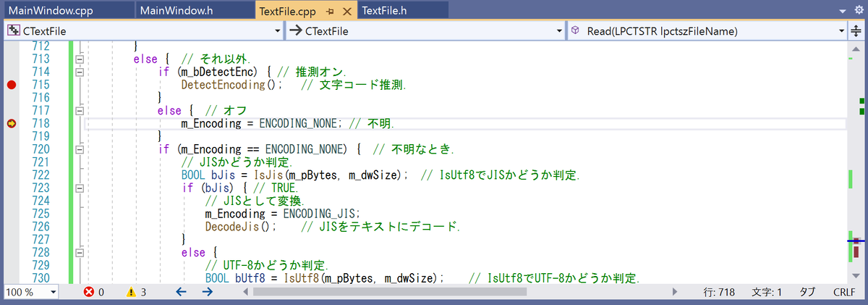Click the line indicator 行: 718
The height and width of the screenshot is (305, 868).
coord(719,292)
